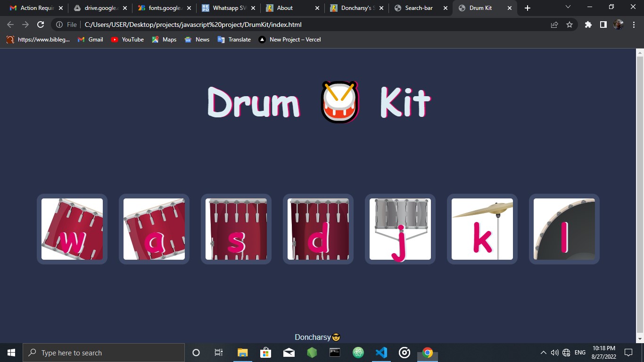This screenshot has height=362, width=644.
Task: Hit the 'k' cymbal crash pad
Action: click(x=482, y=229)
